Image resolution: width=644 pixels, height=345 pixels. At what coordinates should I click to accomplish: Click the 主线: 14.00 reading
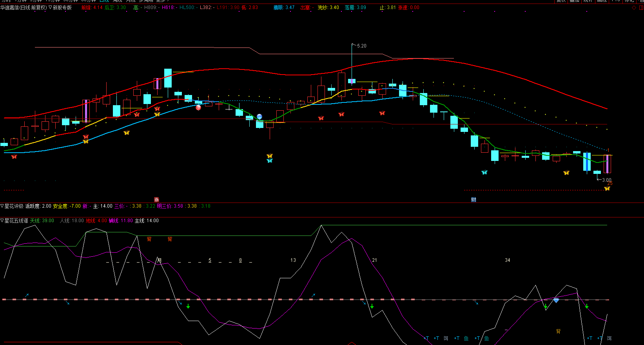147,221
